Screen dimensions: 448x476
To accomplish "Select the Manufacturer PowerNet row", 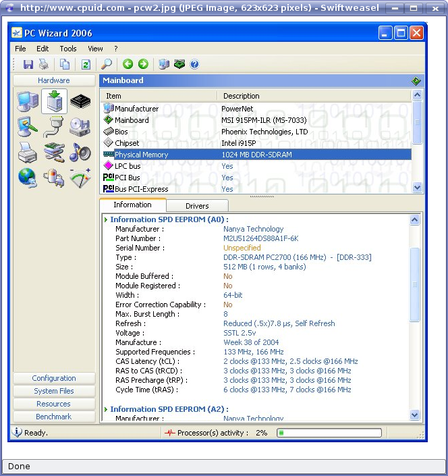I will pyautogui.click(x=256, y=109).
